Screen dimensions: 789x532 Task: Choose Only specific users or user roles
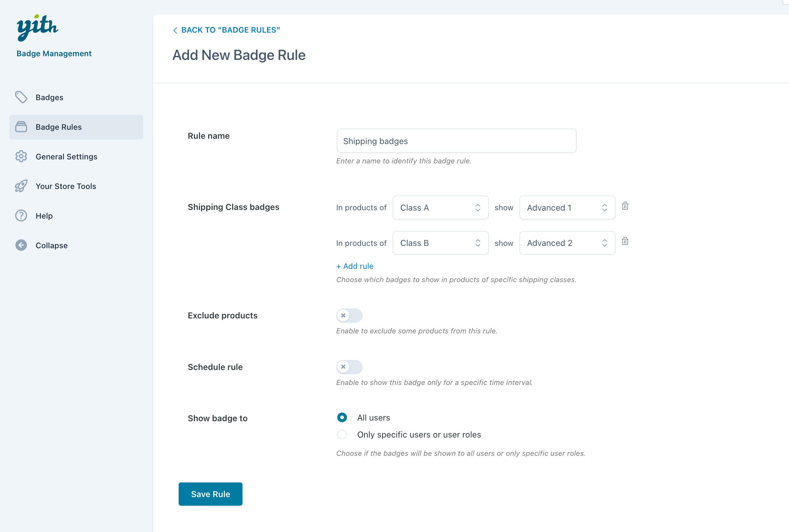[342, 435]
